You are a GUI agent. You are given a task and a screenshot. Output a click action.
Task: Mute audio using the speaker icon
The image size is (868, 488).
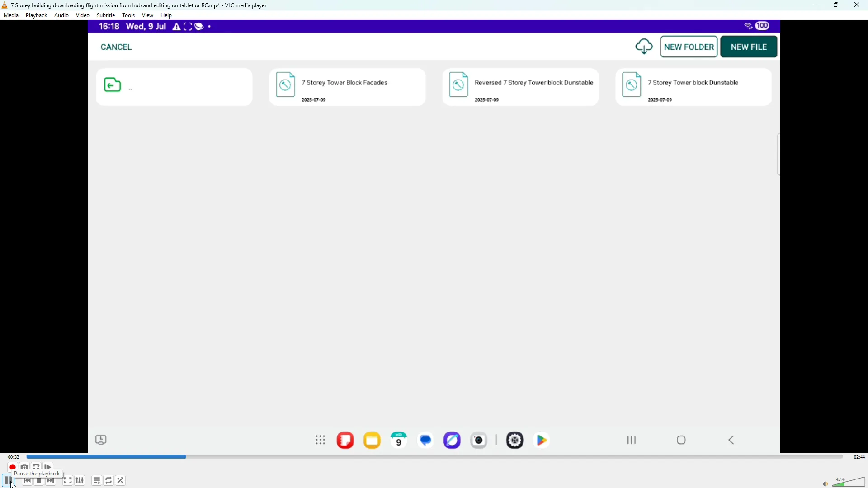826,484
